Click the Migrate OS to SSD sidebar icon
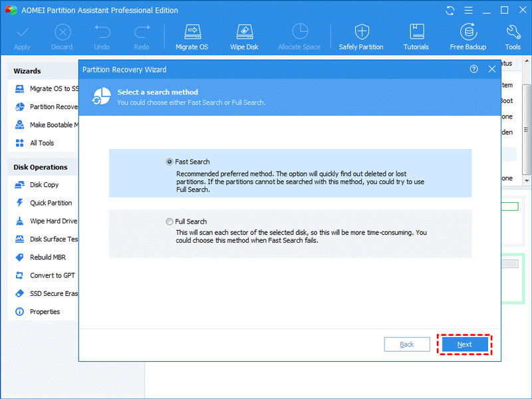Screen dimensions: 532x399 [20, 88]
